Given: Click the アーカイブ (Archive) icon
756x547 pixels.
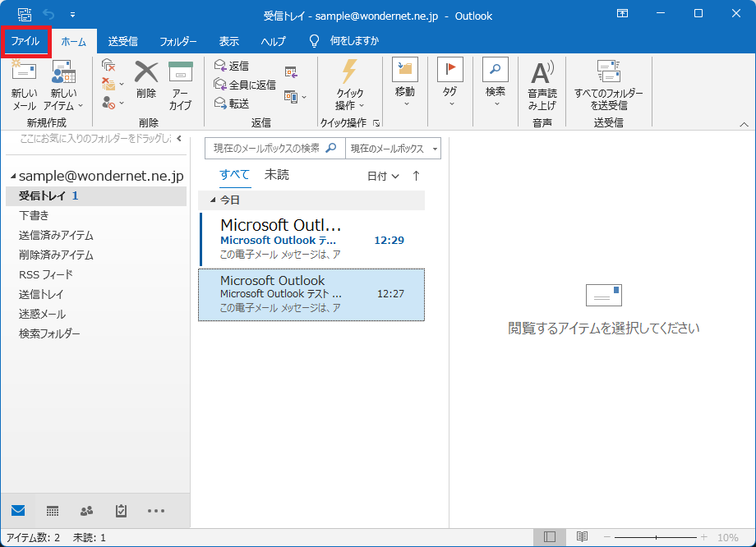Looking at the screenshot, I should [181, 71].
